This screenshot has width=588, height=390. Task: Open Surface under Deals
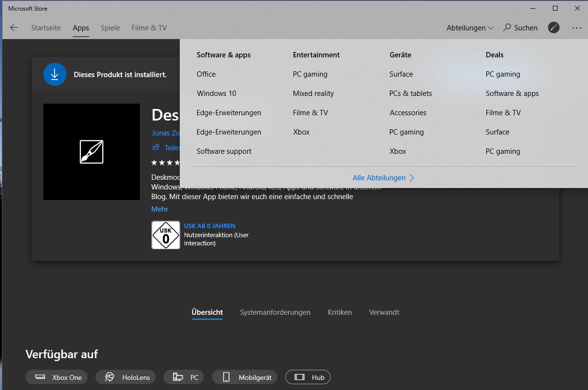(497, 132)
